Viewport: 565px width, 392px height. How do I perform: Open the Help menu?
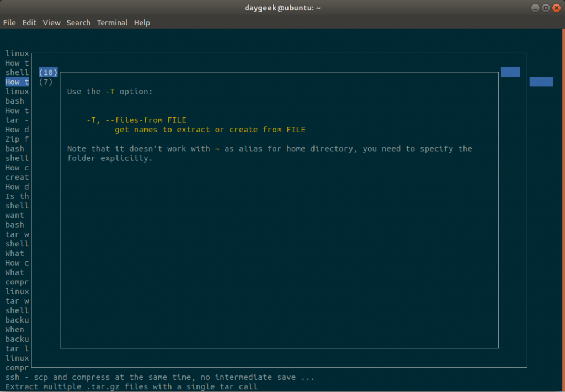tap(142, 23)
